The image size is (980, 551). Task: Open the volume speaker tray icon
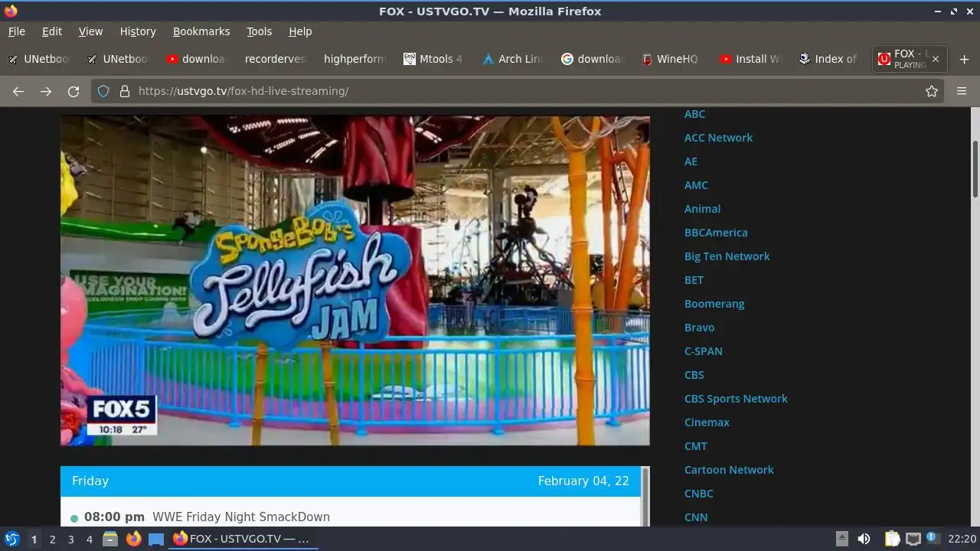pos(864,539)
